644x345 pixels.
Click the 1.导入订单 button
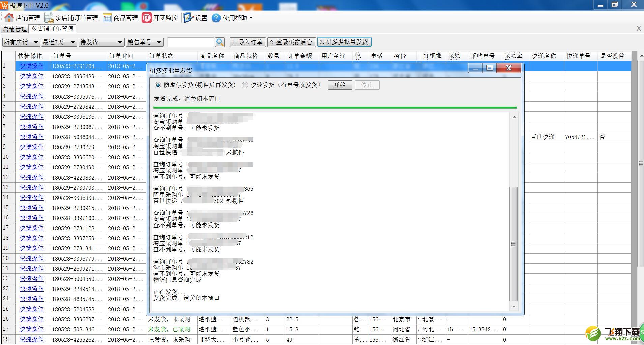247,42
